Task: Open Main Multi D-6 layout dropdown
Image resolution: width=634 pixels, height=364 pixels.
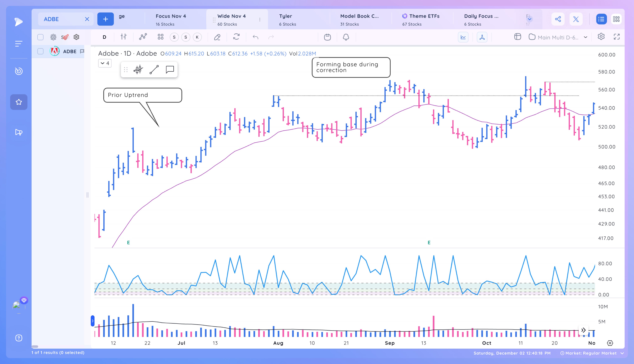Action: (x=558, y=37)
